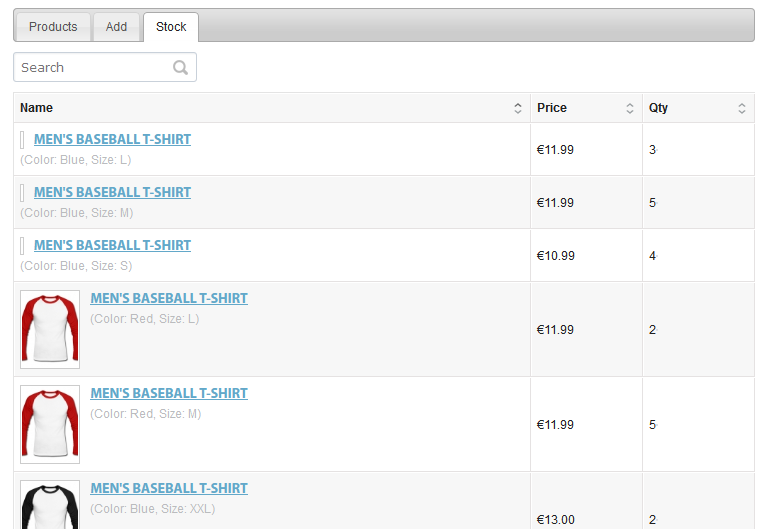Click the search magnifier icon
This screenshot has height=529, width=763.
tap(180, 67)
